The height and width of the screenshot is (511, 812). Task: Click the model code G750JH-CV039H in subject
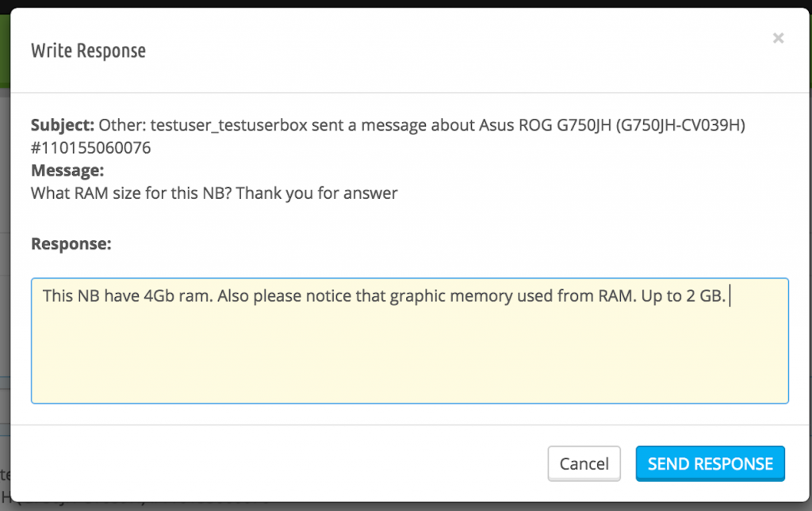680,125
